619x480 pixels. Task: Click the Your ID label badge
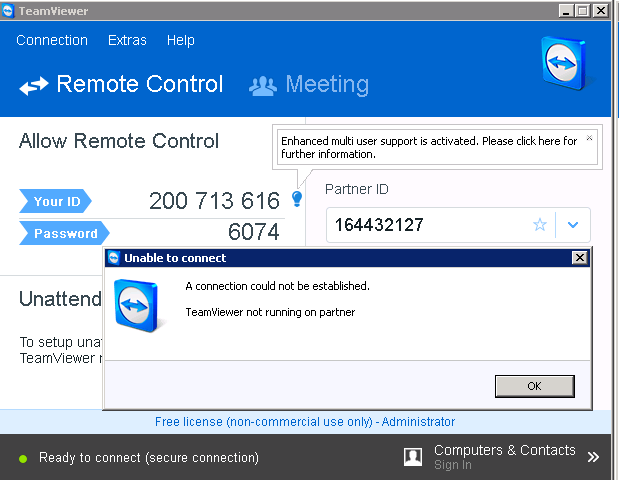[55, 201]
